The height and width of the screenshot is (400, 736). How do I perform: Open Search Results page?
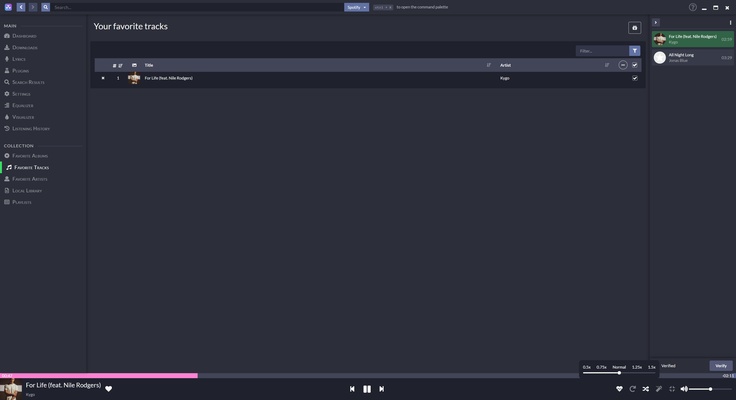(x=24, y=82)
